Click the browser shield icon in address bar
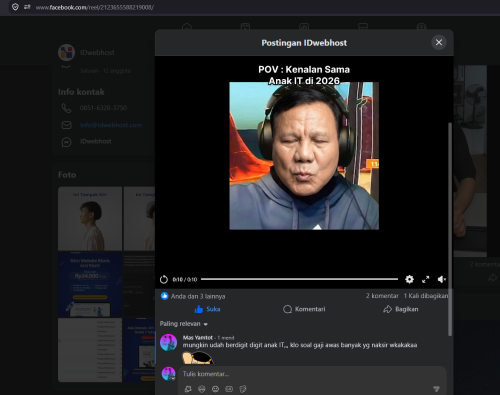 (x=15, y=7)
